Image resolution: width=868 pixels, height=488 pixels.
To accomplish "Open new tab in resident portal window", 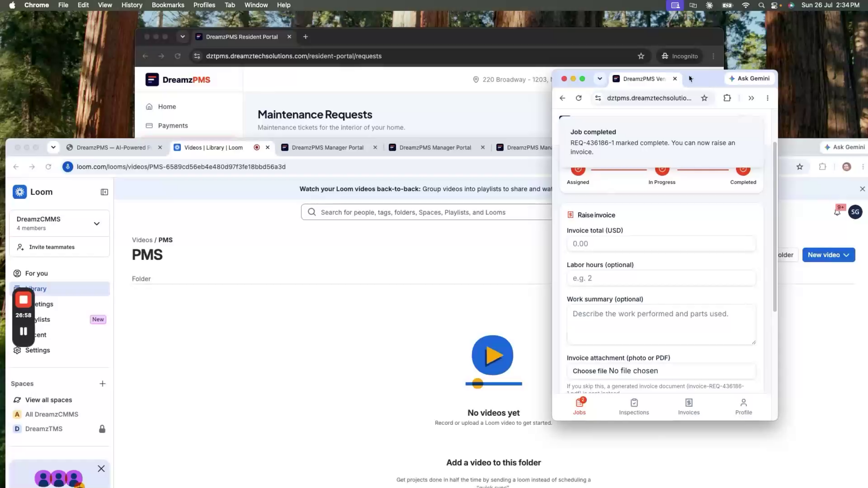I will (x=306, y=37).
